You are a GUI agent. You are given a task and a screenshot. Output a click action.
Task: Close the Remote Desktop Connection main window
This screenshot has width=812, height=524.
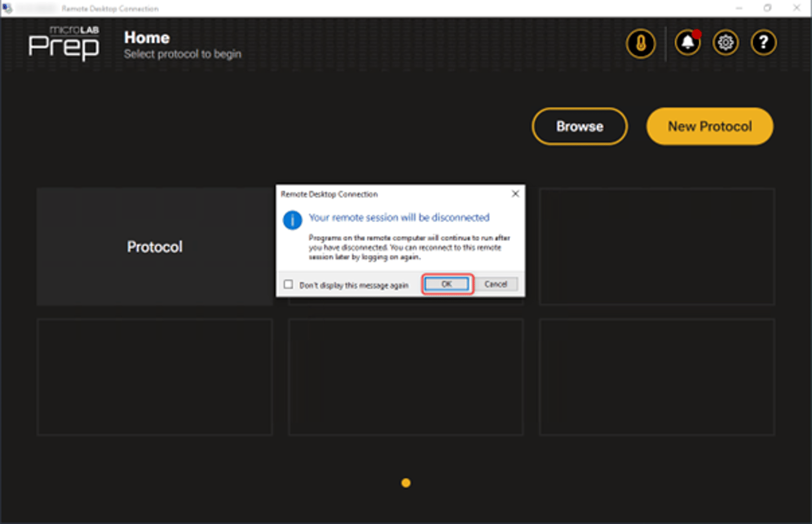pos(797,8)
